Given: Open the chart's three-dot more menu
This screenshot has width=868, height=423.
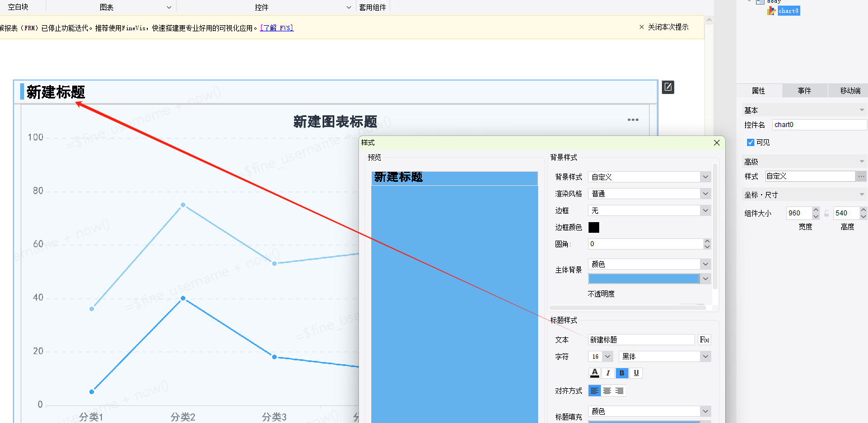Looking at the screenshot, I should pos(633,120).
